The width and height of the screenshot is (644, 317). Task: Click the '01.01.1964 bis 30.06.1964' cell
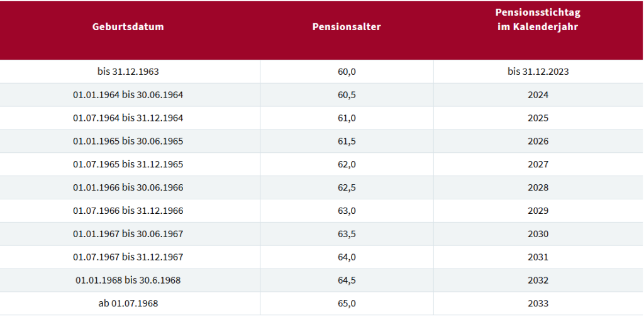tap(128, 95)
